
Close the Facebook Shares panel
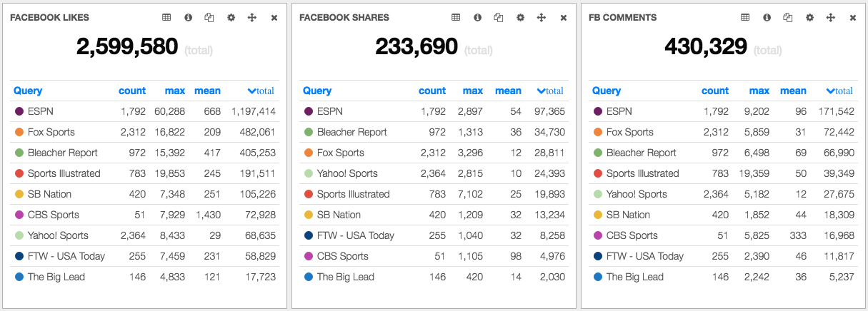564,18
